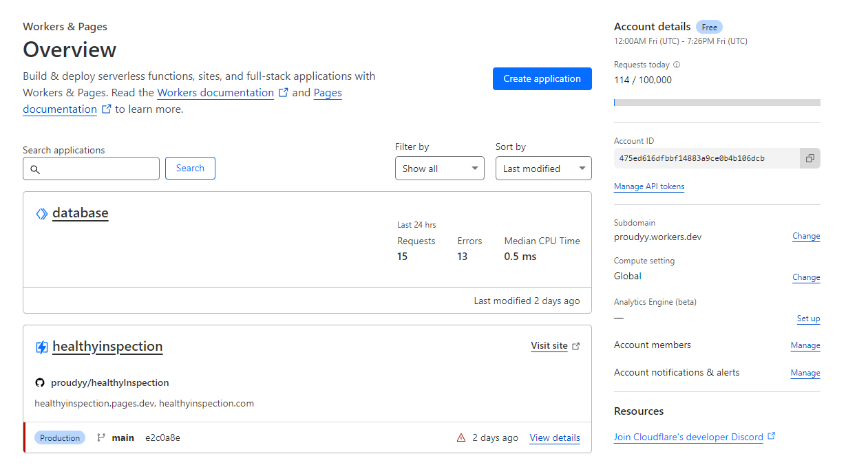Click the Requests today info icon
The width and height of the screenshot is (868, 476).
pyautogui.click(x=676, y=65)
